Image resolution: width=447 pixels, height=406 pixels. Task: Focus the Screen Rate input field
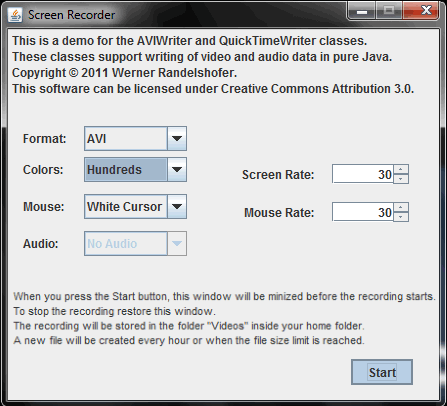[363, 174]
